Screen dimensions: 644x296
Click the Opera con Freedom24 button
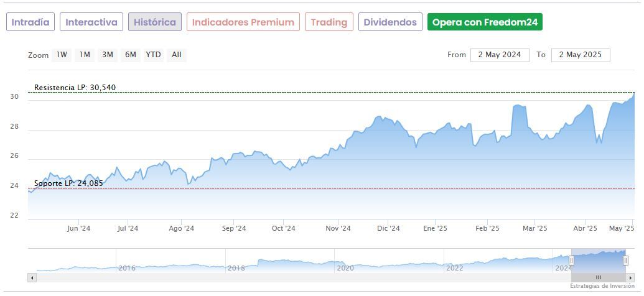tap(485, 22)
